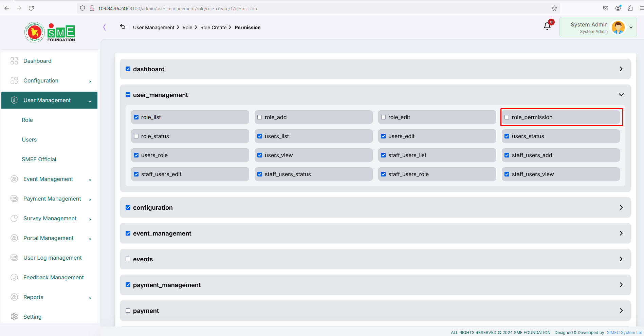
Task: Click the Dashboard grid icon
Action: tap(14, 61)
